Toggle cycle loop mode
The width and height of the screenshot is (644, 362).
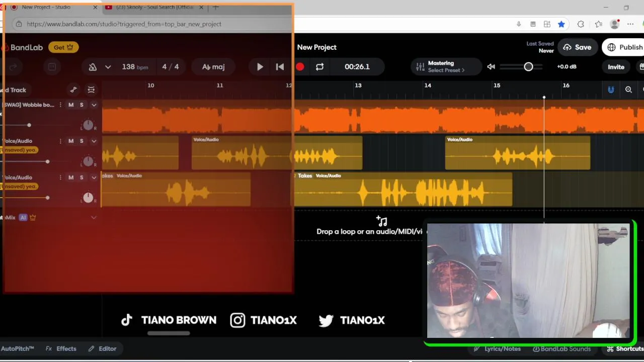pos(319,67)
